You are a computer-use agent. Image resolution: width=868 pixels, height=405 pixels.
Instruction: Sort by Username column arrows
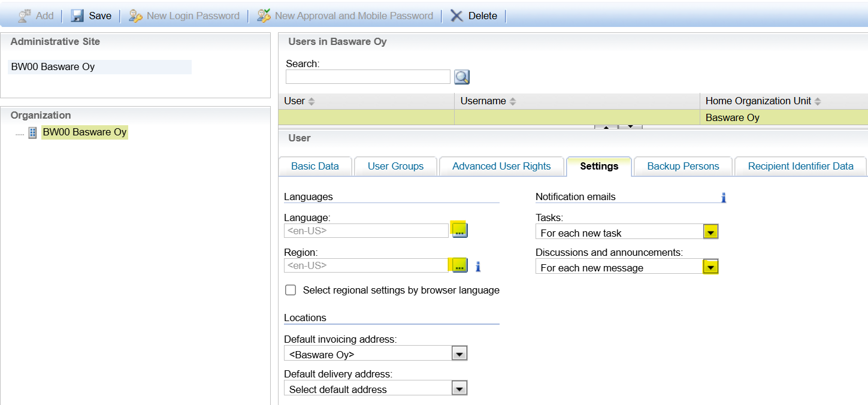point(513,101)
